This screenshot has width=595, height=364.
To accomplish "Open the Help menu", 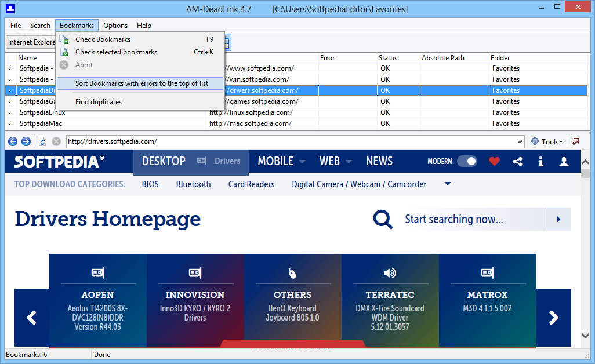I will (x=144, y=26).
